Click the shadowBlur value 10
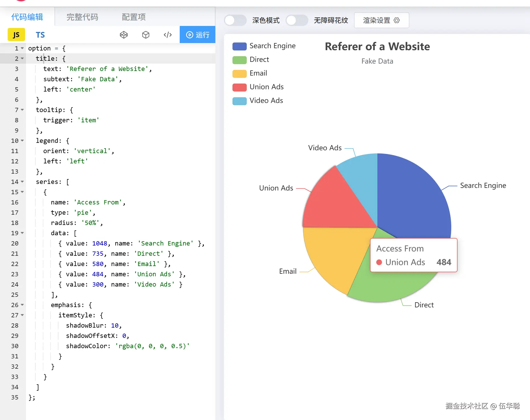 click(115, 325)
